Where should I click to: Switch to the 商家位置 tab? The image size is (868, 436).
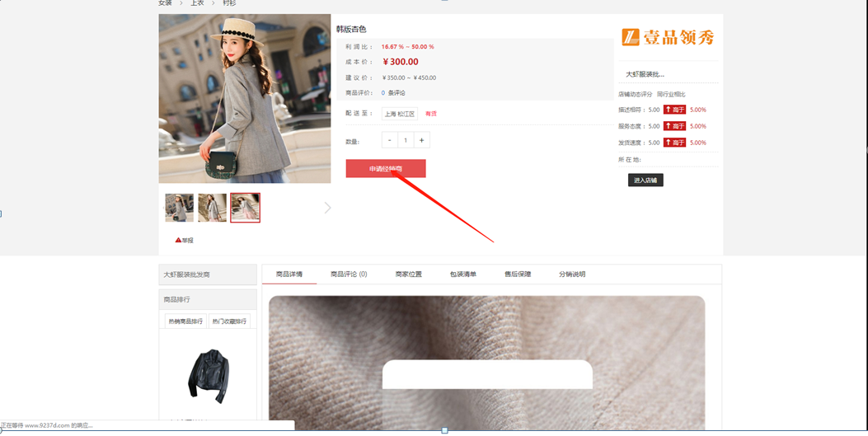point(409,274)
